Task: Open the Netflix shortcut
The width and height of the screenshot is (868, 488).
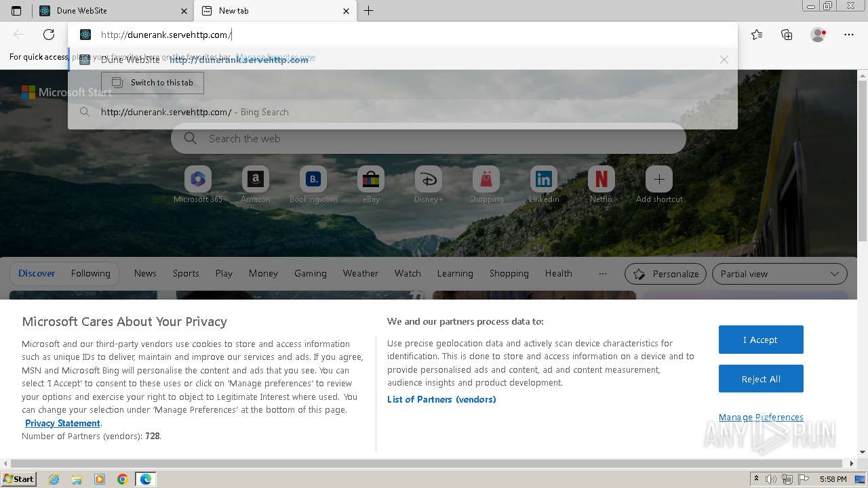Action: click(x=601, y=185)
